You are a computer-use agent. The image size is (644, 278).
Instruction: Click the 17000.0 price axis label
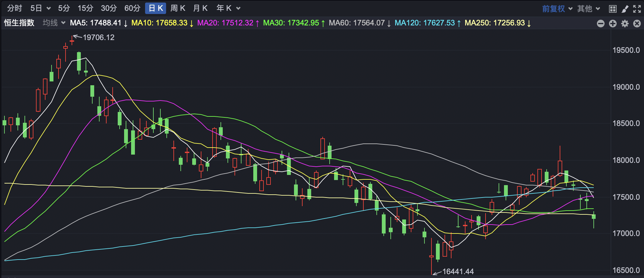tap(626, 233)
